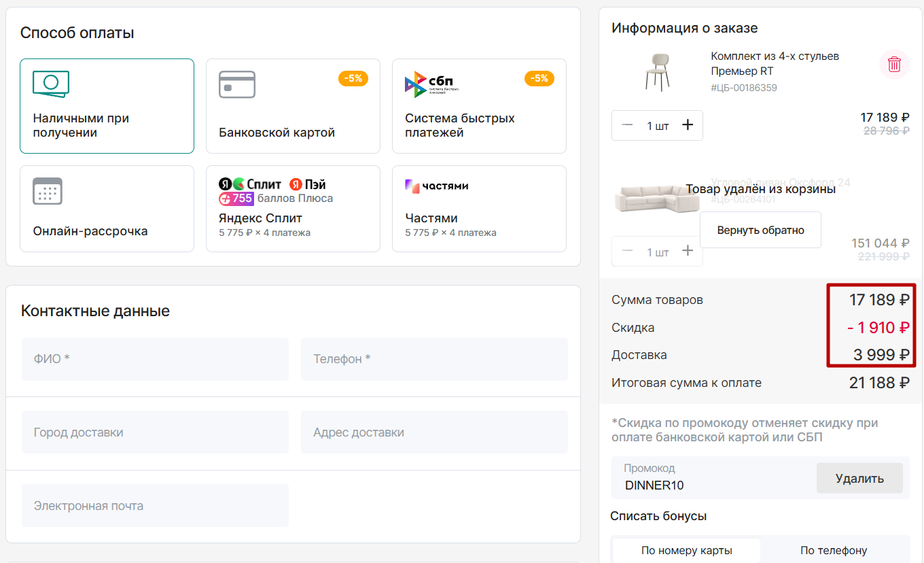Viewport: 924px width, 563px height.
Task: Click Вернуть обратно to restore sofa
Action: coord(760,230)
